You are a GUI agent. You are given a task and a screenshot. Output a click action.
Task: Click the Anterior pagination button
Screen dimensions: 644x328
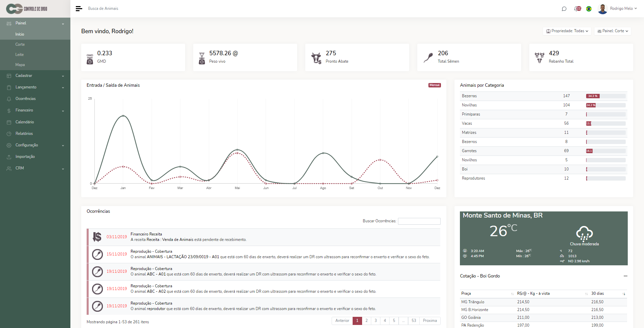pos(342,321)
